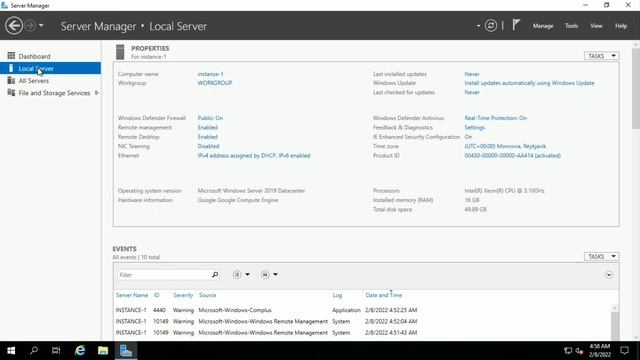The height and width of the screenshot is (360, 640).
Task: Open the Properties TASKS dropdown
Action: [x=601, y=56]
